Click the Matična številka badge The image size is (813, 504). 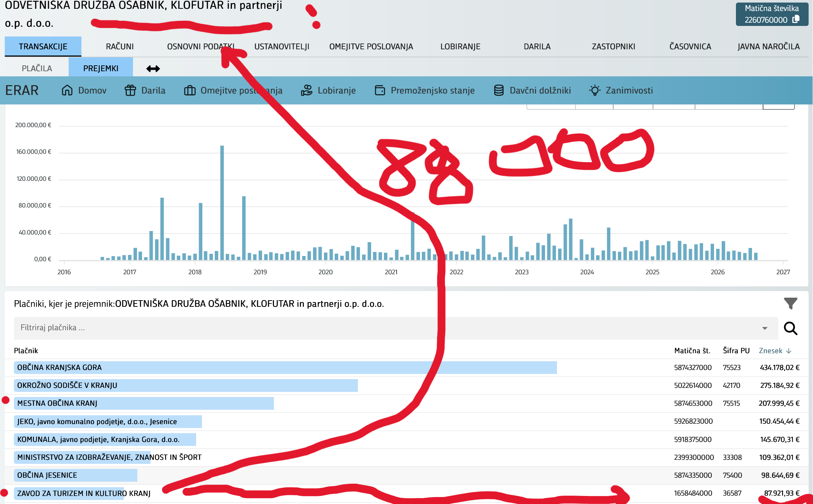pyautogui.click(x=772, y=14)
